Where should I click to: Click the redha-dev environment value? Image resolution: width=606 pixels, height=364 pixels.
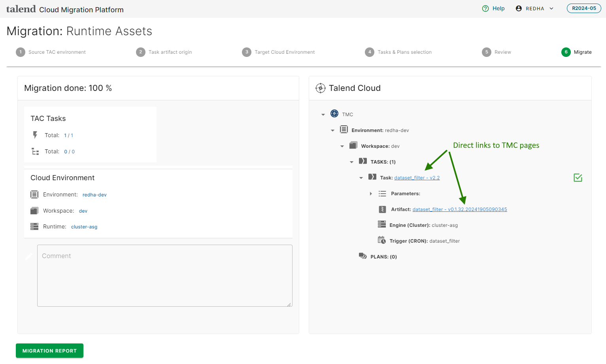(94, 195)
